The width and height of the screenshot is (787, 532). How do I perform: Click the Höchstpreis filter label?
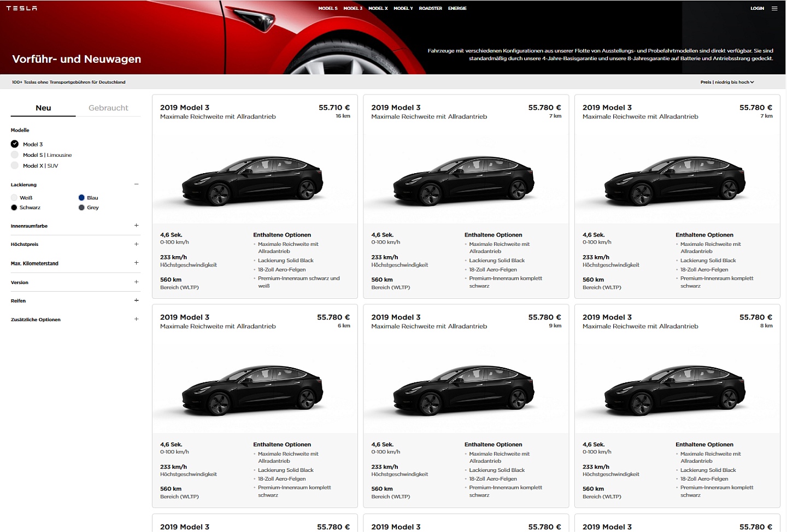[x=25, y=244]
